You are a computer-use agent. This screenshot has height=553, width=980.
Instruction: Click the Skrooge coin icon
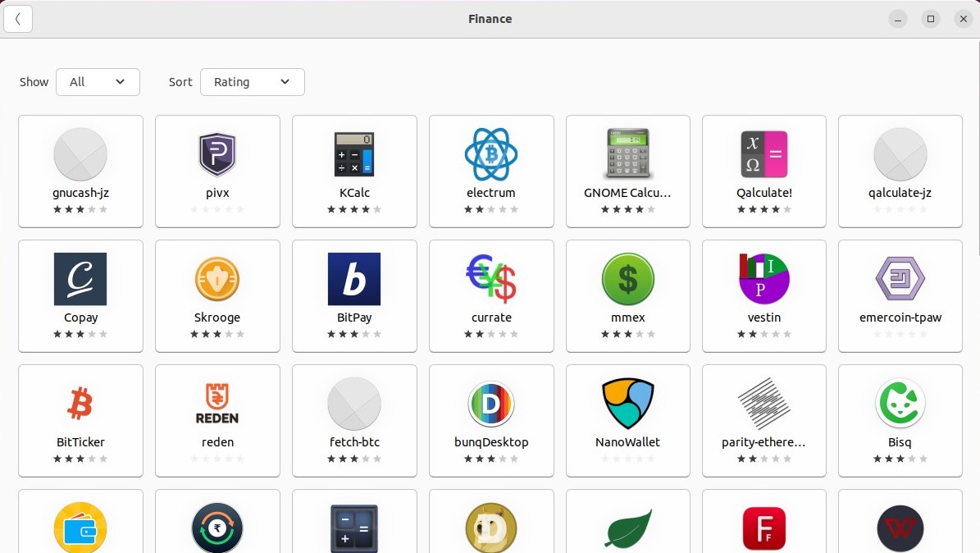coord(217,279)
